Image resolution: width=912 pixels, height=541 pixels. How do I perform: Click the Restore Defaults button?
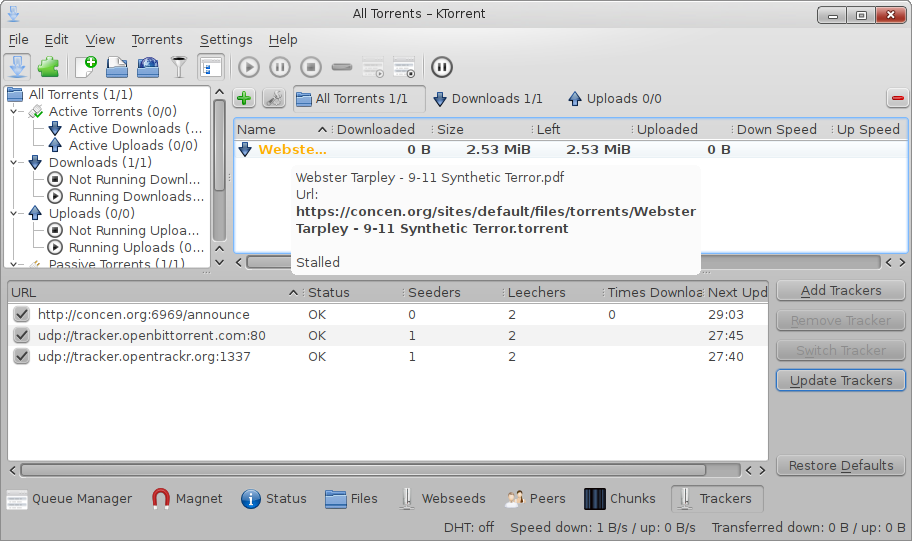click(x=840, y=465)
